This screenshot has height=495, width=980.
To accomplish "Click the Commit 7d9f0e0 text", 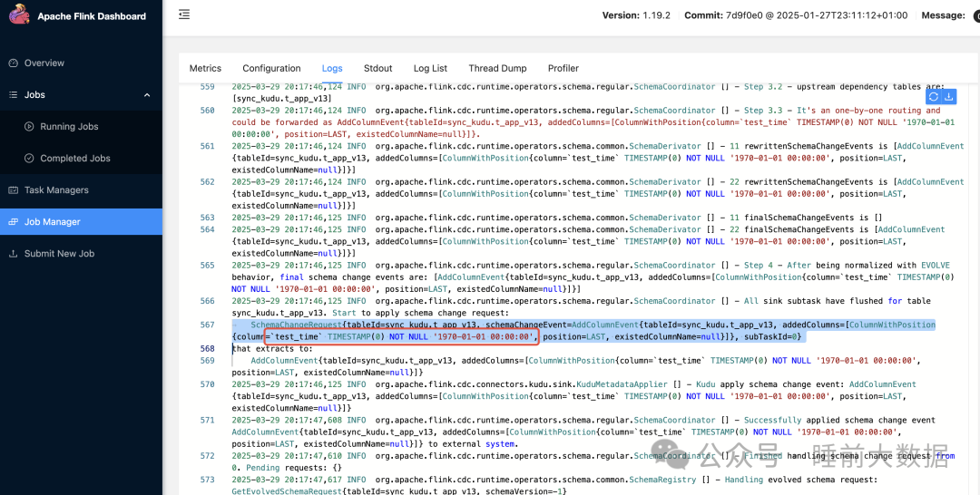I will tap(797, 15).
